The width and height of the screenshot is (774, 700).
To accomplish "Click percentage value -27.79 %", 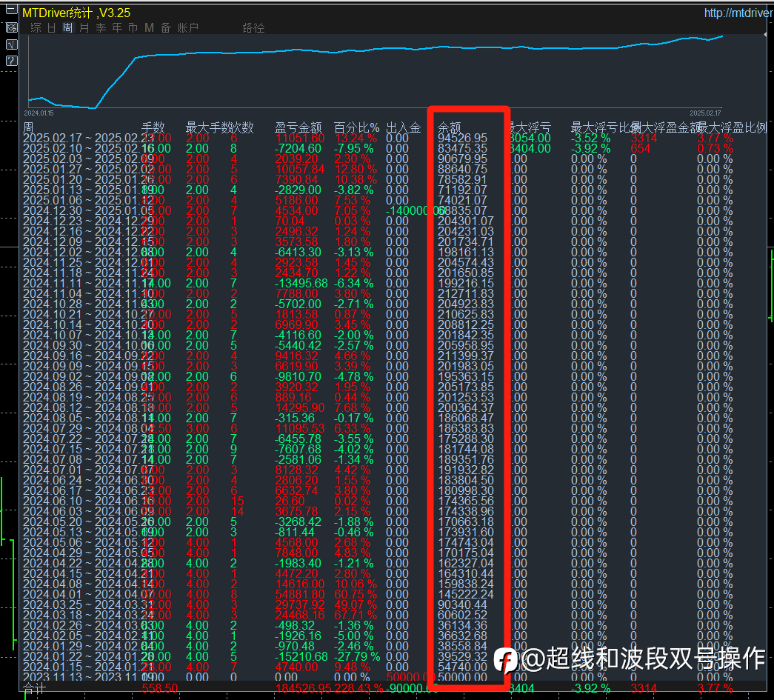I will 358,656.
